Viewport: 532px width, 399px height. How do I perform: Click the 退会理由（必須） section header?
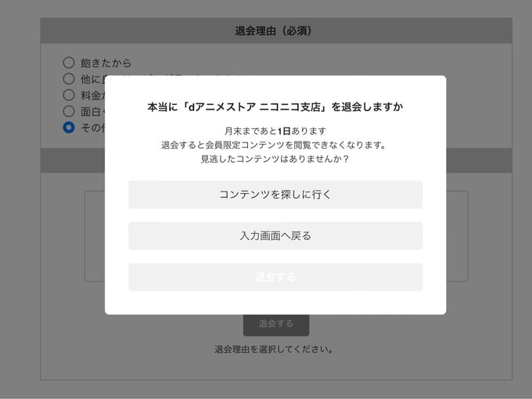(x=276, y=31)
